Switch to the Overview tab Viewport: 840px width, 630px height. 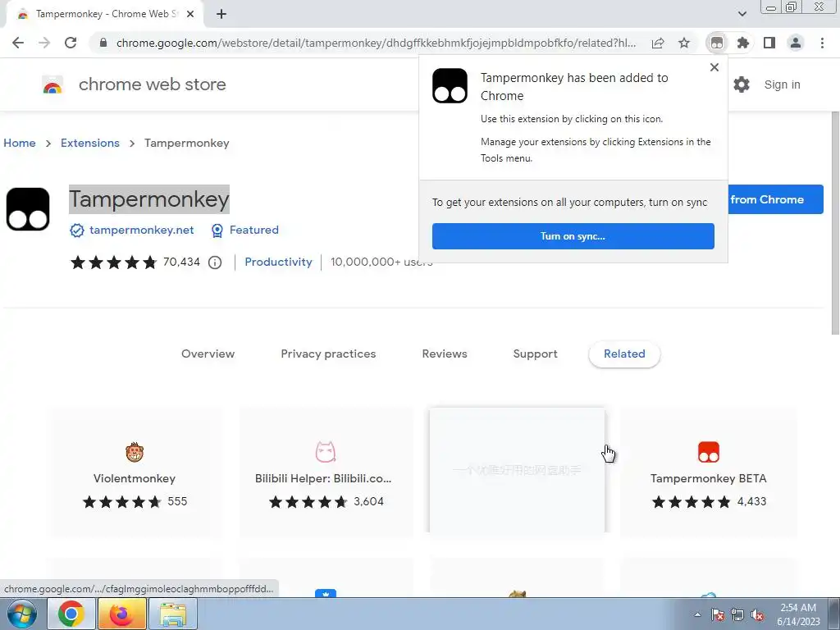(x=208, y=354)
